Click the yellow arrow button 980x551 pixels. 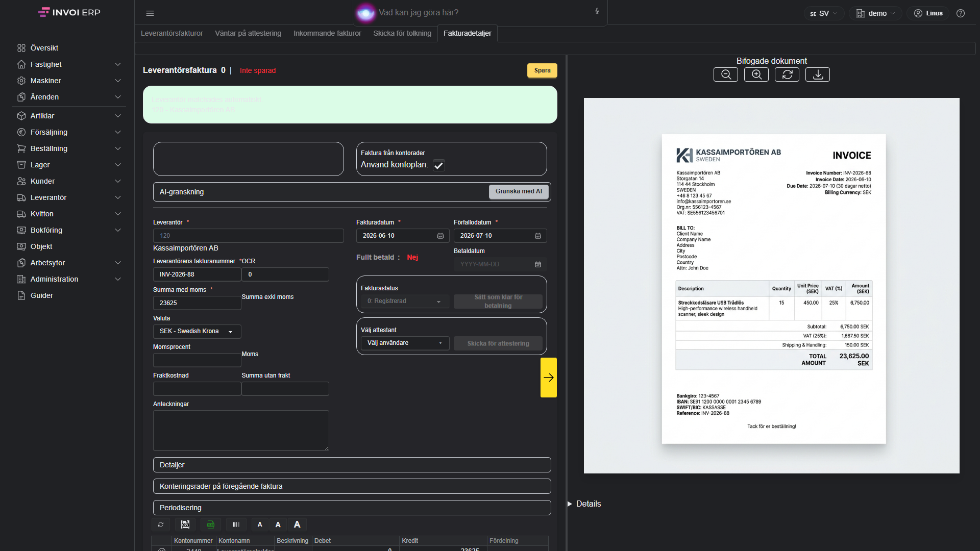click(549, 378)
